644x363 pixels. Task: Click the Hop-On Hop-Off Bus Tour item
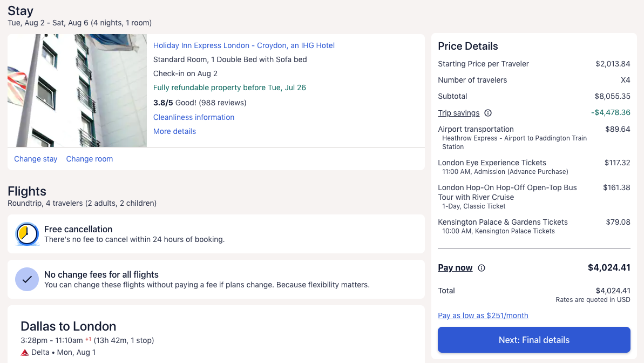[534, 197]
